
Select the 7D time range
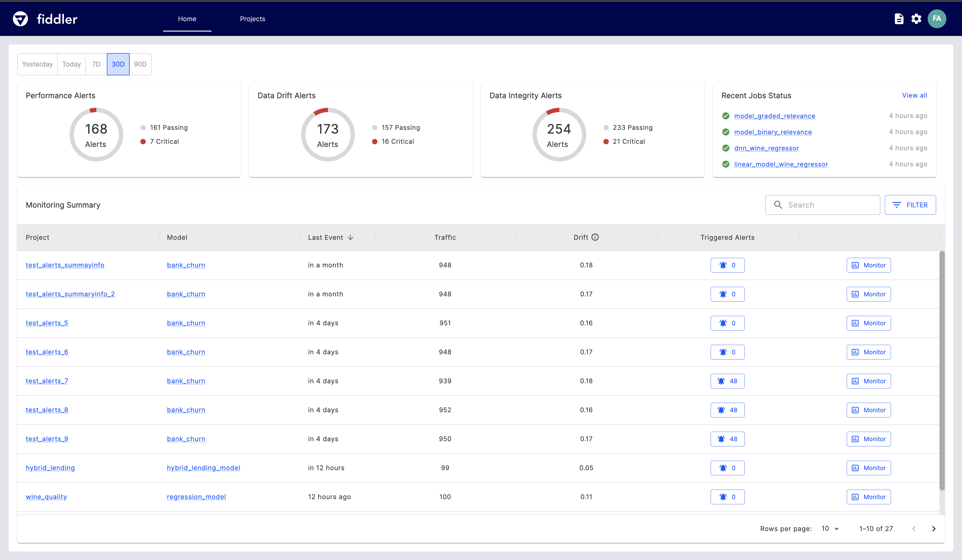click(x=96, y=64)
